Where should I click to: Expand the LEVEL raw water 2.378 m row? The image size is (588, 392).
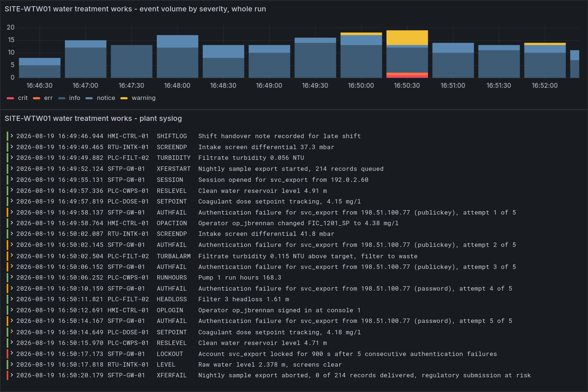click(x=12, y=364)
